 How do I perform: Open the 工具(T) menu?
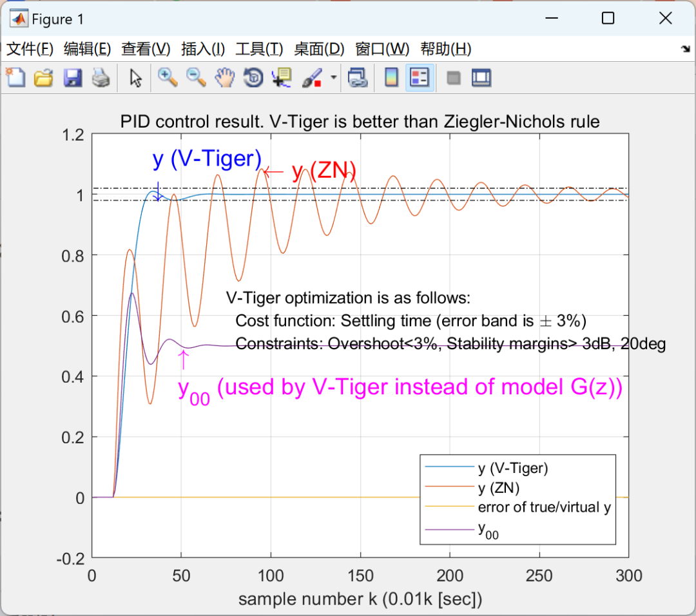(x=259, y=49)
